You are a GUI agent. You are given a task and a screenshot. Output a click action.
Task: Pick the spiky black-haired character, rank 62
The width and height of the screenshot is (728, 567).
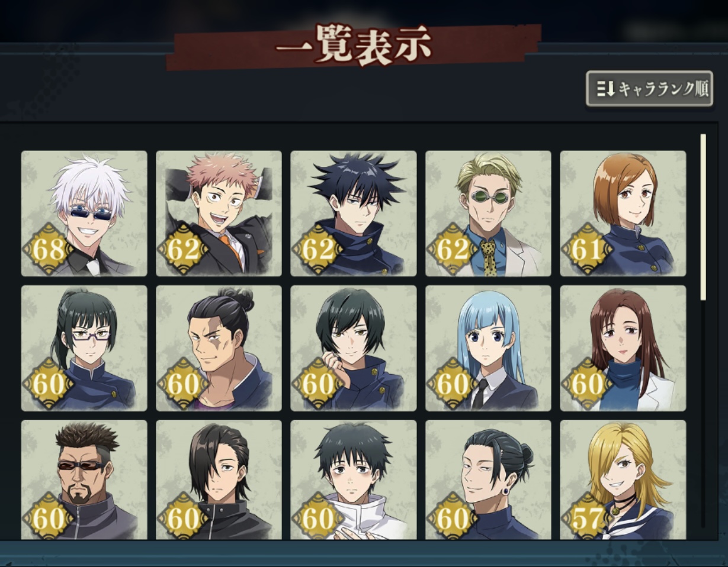tap(354, 214)
